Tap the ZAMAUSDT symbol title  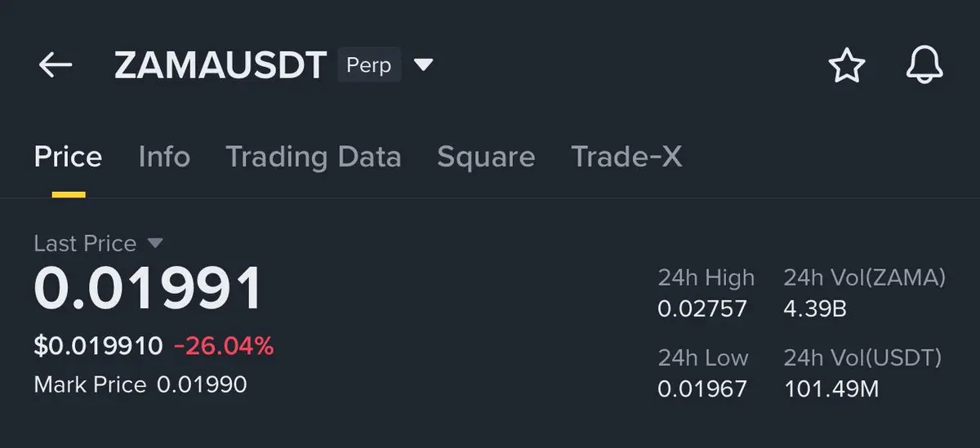(x=220, y=65)
